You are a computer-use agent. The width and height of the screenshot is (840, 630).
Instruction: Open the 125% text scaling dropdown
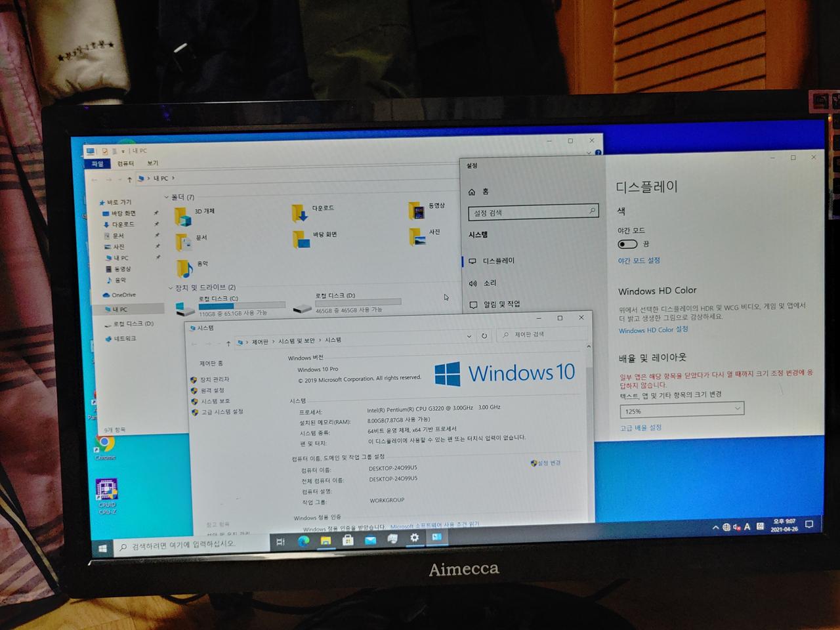(681, 410)
